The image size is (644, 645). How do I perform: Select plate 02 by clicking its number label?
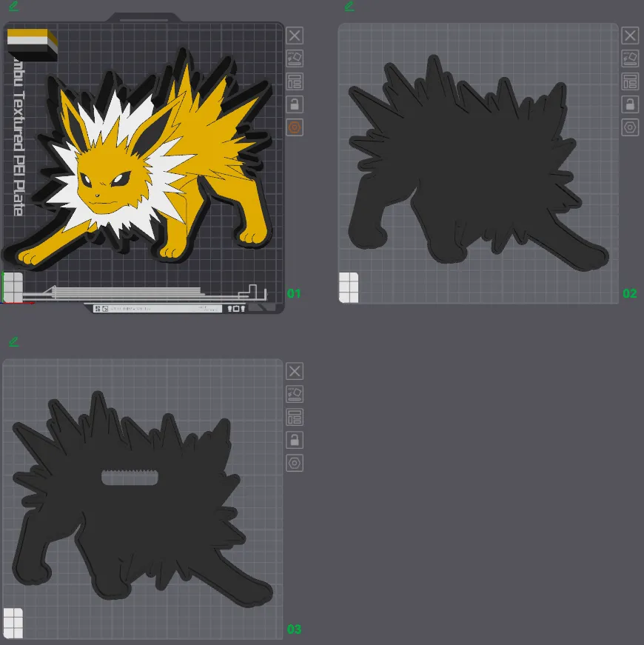[630, 293]
